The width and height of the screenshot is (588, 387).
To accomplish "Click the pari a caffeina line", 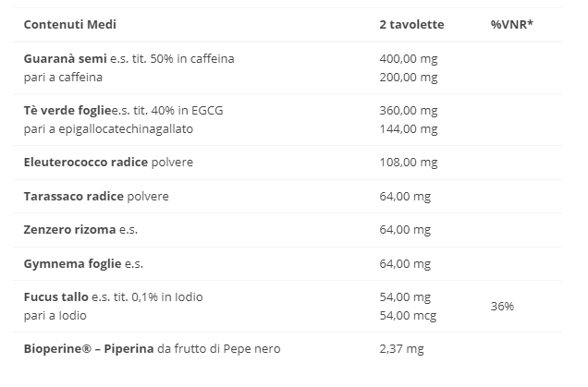I will click(x=63, y=78).
